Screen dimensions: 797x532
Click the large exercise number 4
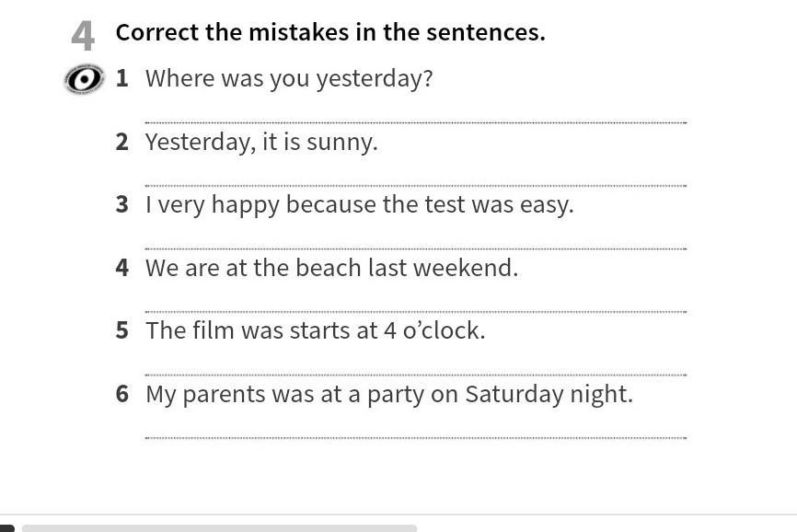tap(83, 37)
